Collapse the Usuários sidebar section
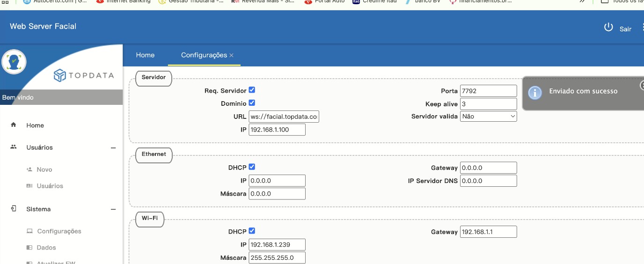 click(113, 148)
